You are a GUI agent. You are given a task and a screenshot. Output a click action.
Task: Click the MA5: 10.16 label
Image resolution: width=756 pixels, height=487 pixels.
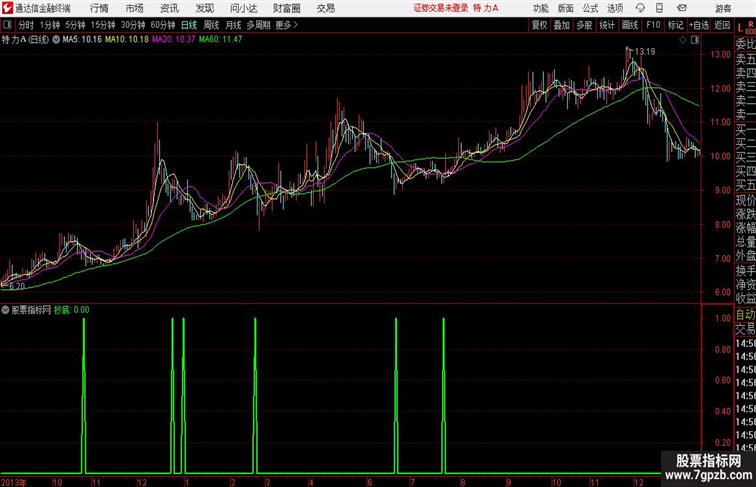click(x=82, y=40)
